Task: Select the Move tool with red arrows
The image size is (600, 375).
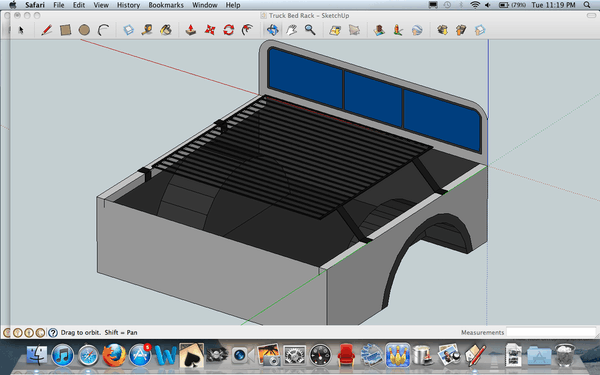Action: [210, 30]
